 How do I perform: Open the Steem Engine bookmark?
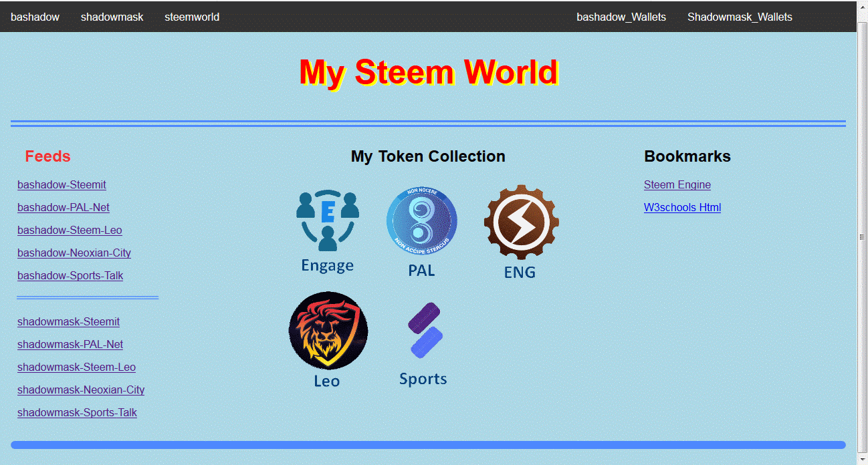(677, 185)
